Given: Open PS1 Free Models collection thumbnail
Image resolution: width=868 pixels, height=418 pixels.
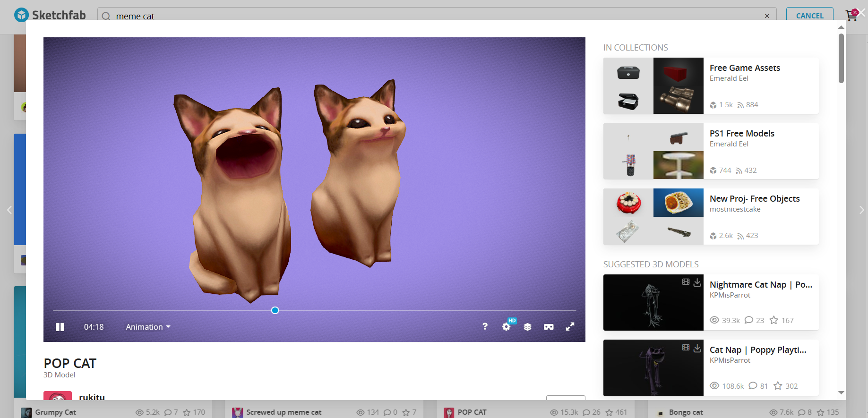Looking at the screenshot, I should pyautogui.click(x=653, y=151).
